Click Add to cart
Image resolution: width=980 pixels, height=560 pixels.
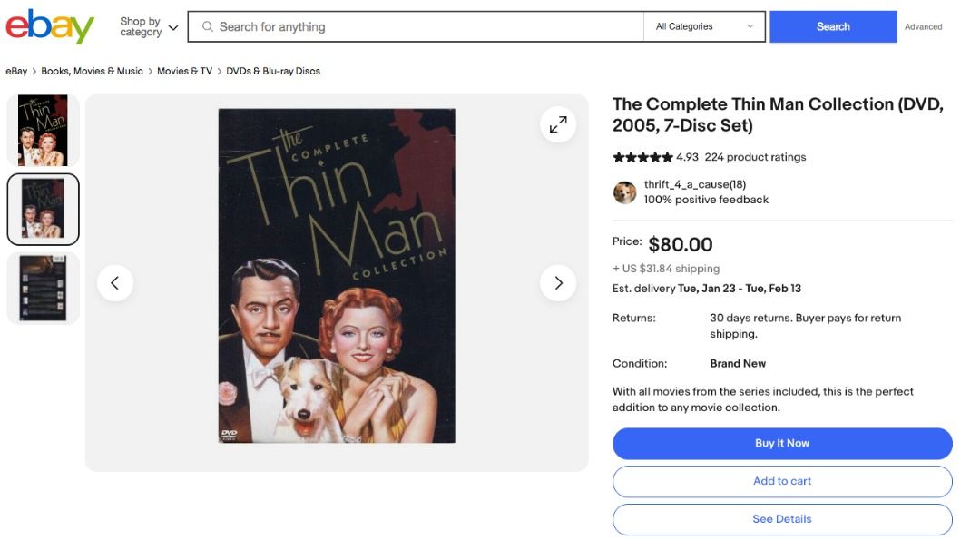pos(782,481)
